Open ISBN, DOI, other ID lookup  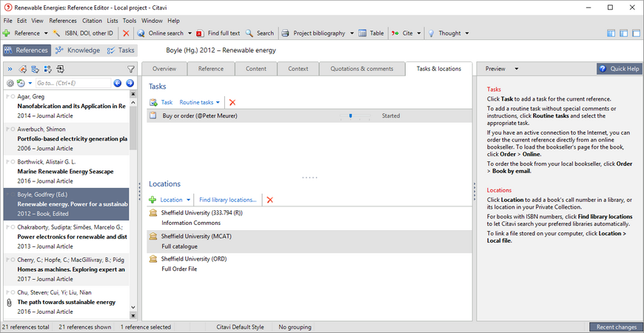coord(84,33)
